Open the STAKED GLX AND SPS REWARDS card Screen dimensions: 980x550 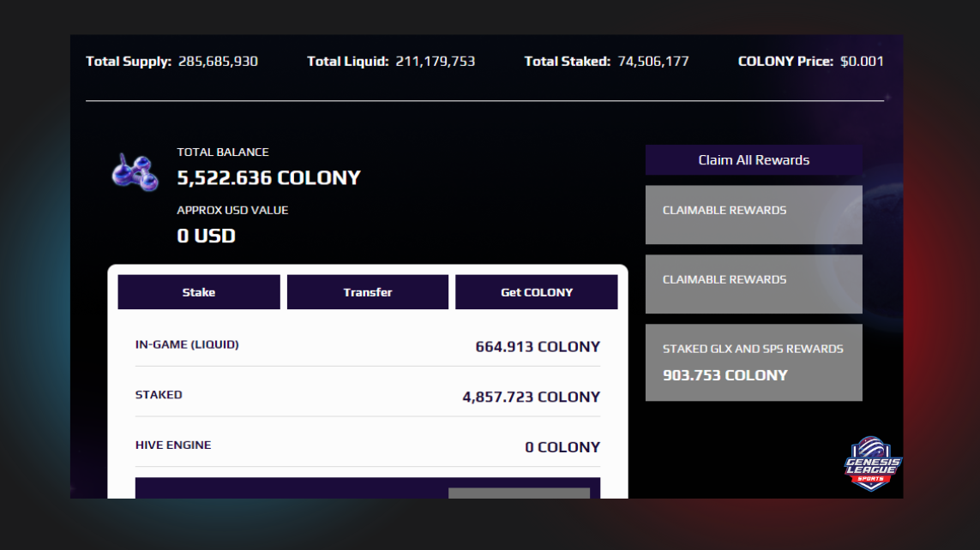pyautogui.click(x=754, y=362)
